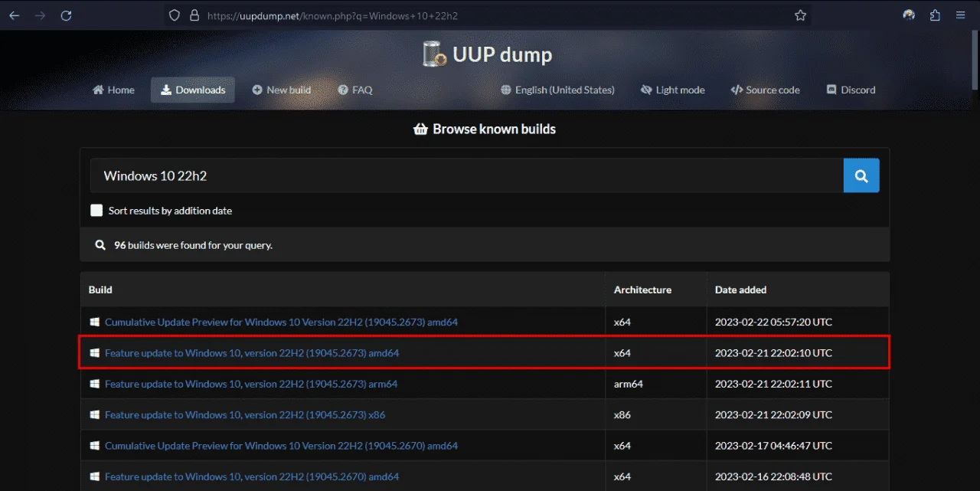Image resolution: width=980 pixels, height=491 pixels.
Task: Reload the page with refresh icon
Action: click(x=66, y=15)
